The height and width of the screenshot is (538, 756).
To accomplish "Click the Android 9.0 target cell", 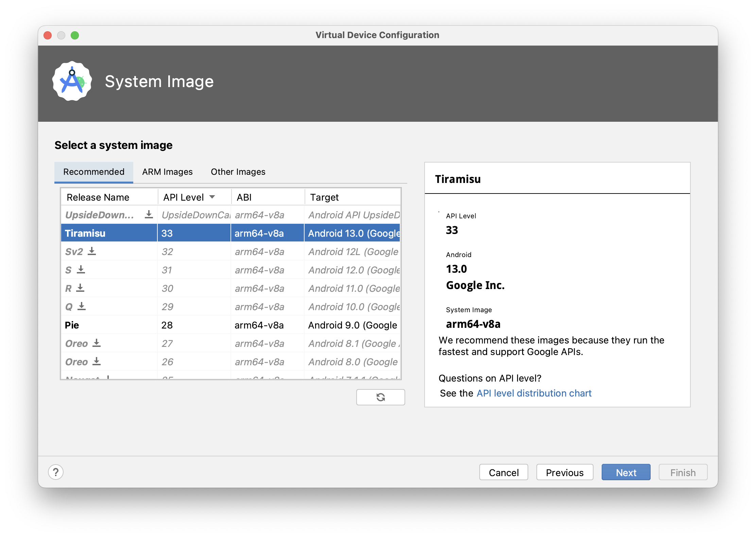I will [353, 325].
